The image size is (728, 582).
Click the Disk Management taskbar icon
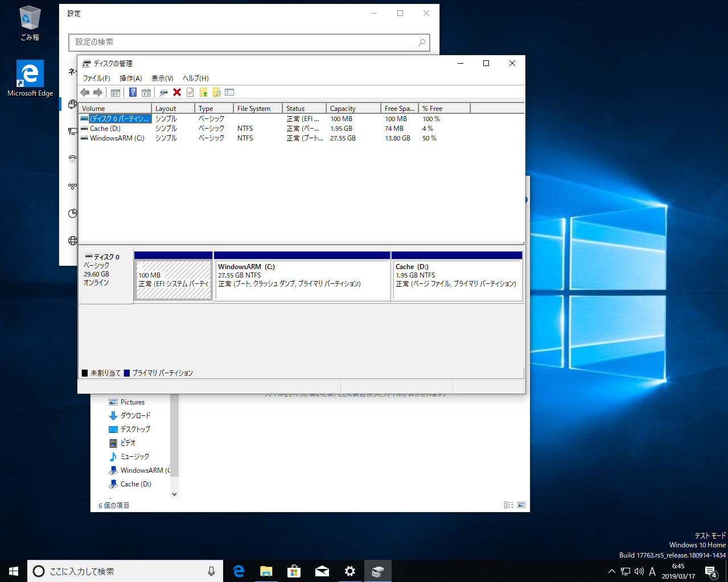pyautogui.click(x=377, y=571)
